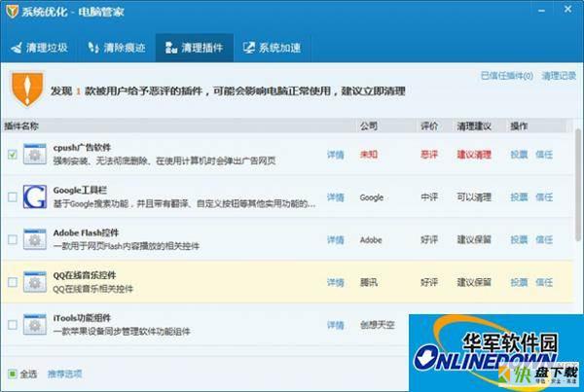Click the 建议清理 text in cpush row
584x392 pixels.
tap(474, 155)
